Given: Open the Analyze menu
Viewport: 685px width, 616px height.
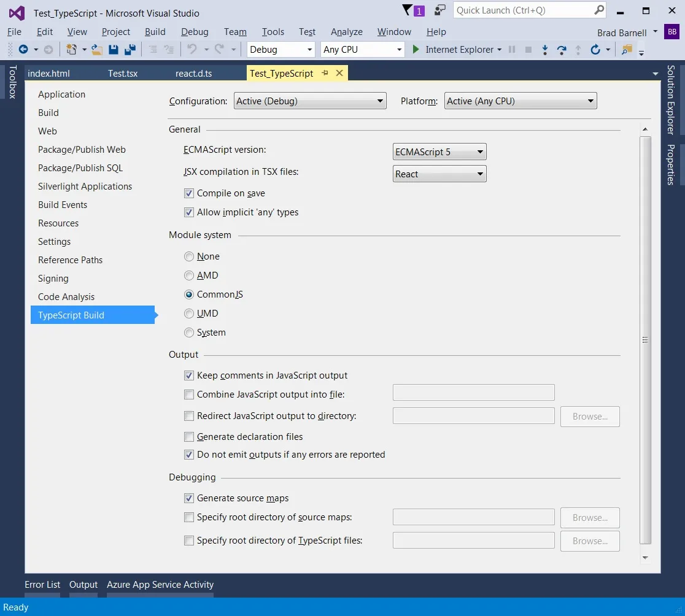Looking at the screenshot, I should (346, 32).
